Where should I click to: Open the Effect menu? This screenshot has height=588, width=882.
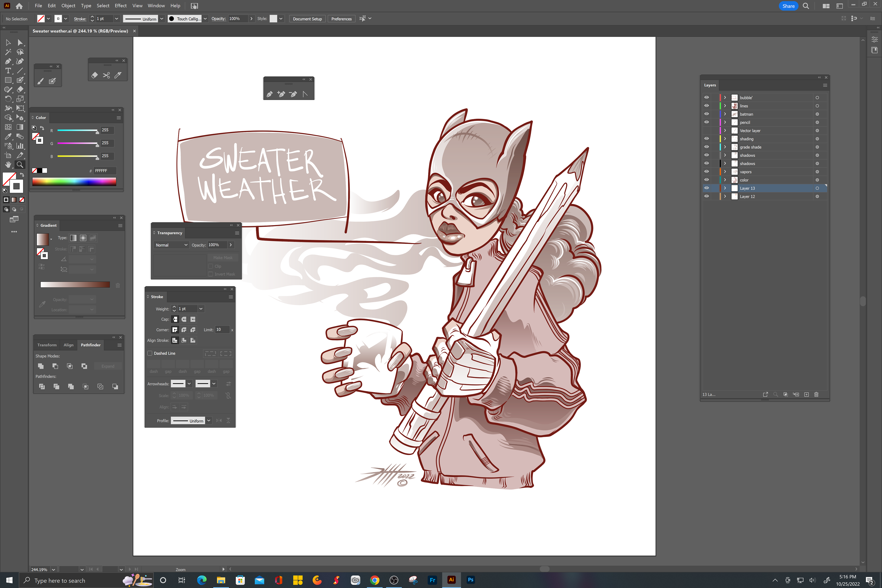point(120,6)
